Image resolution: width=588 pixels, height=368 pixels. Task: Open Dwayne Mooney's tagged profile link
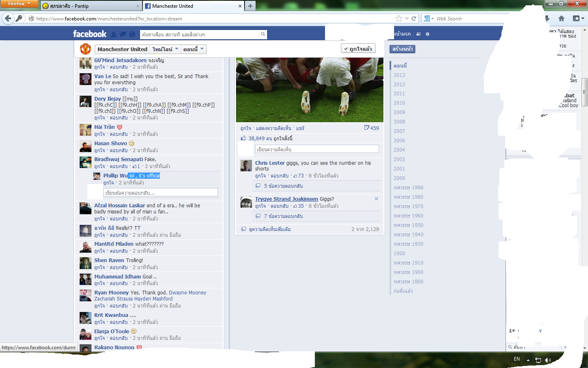pos(187,293)
